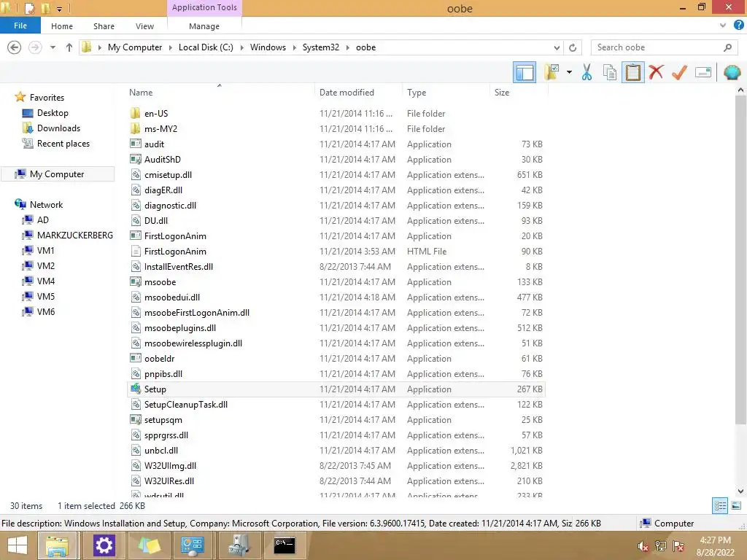Click the blue Help question mark icon
Image resolution: width=747 pixels, height=560 pixels.
[x=739, y=26]
